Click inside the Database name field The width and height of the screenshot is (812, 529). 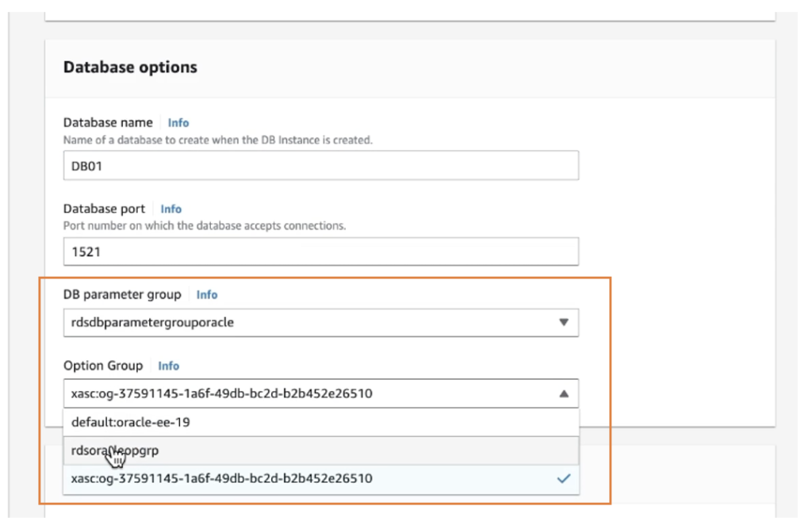[317, 165]
